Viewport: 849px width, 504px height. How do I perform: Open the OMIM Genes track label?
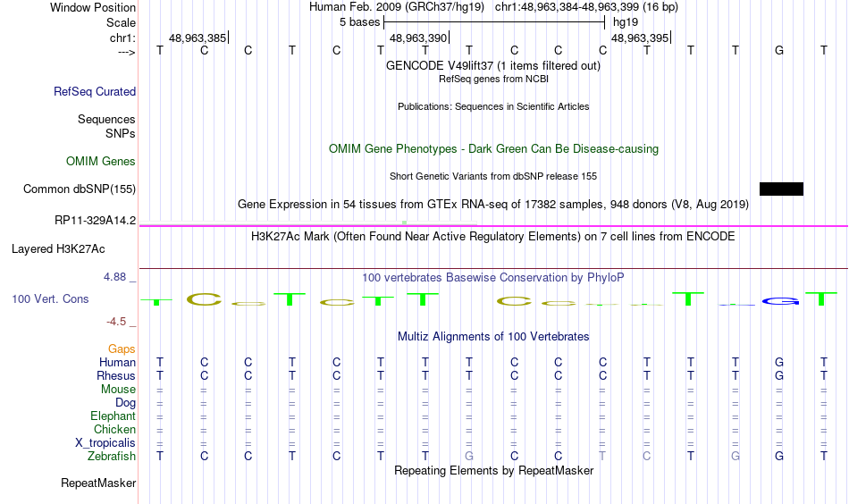point(100,162)
